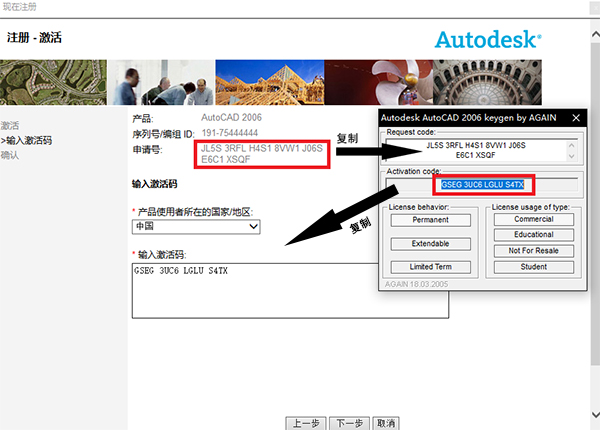Click the dome interior banner image
Viewport: 600px width, 430px height.
click(x=488, y=82)
